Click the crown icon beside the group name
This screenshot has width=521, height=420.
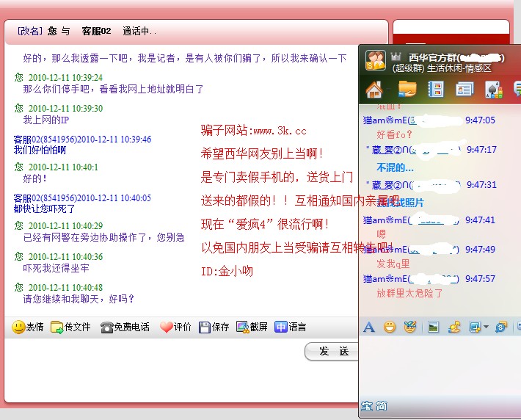tap(396, 57)
